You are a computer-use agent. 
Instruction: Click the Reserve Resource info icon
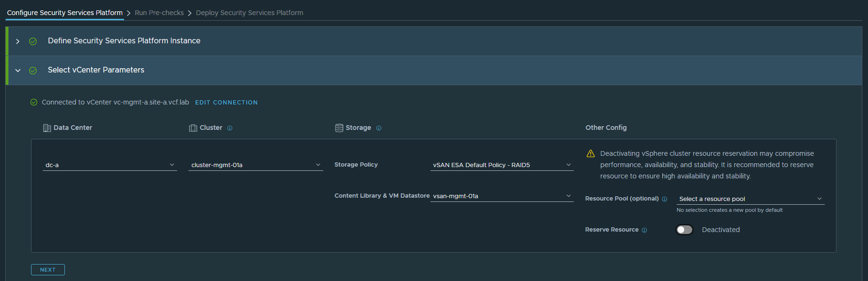coord(644,230)
